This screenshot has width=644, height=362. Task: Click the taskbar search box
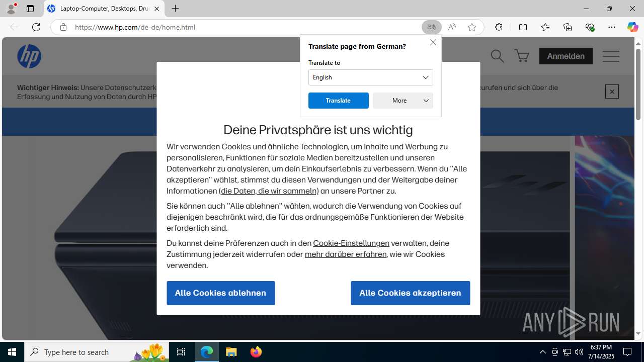[x=96, y=352]
